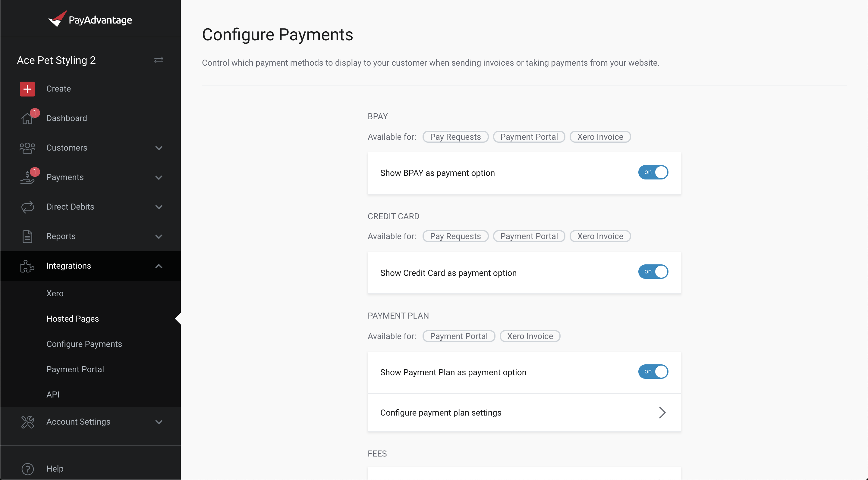Click BPAY Pay Requests tag

[455, 137]
